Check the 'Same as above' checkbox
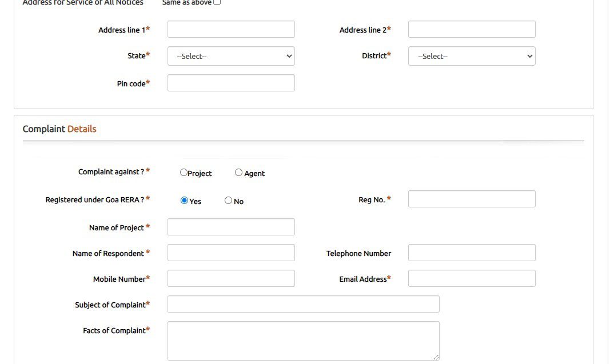 (x=217, y=2)
